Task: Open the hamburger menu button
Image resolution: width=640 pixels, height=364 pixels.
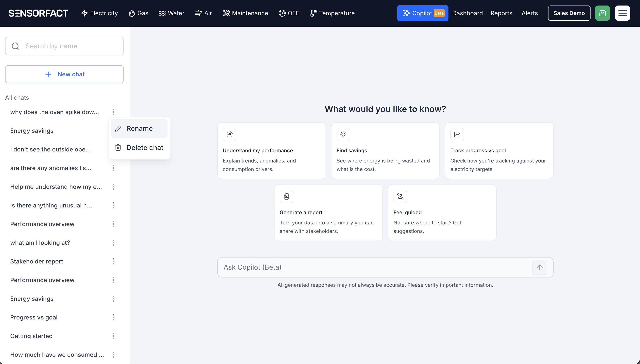Action: pyautogui.click(x=622, y=13)
